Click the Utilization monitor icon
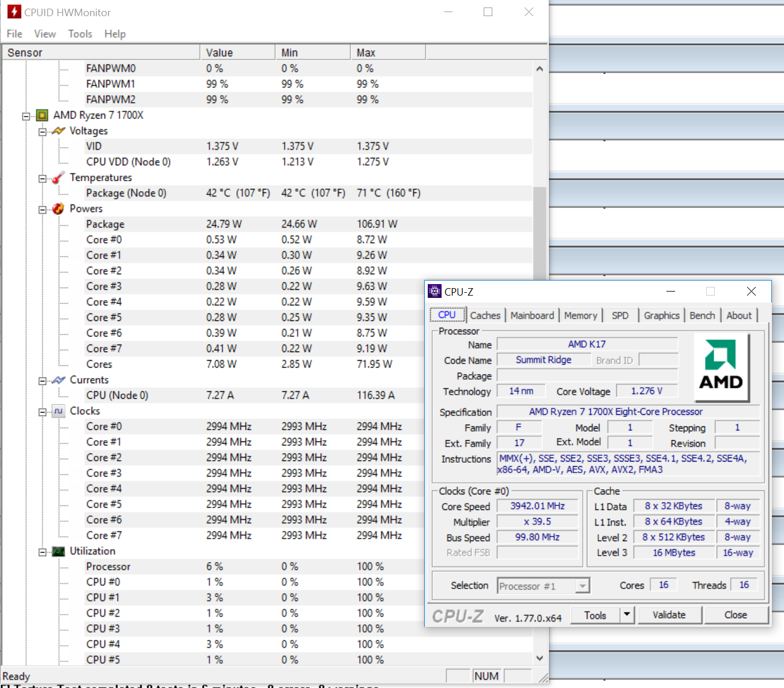The height and width of the screenshot is (688, 784). [58, 551]
